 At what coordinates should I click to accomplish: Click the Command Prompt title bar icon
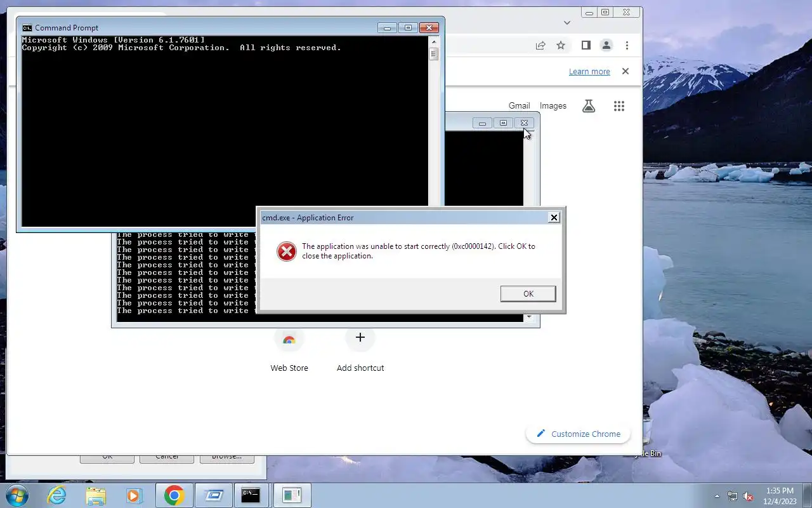[x=27, y=28]
